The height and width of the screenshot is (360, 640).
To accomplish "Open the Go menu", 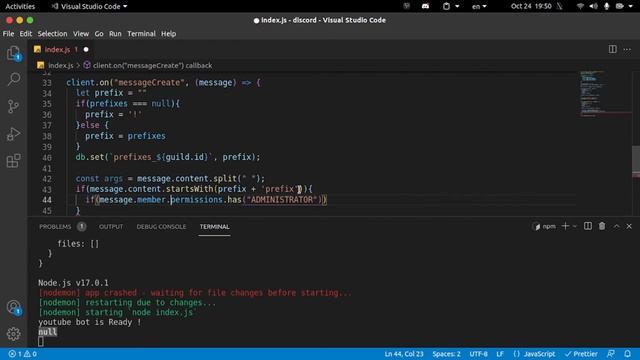I will [x=99, y=34].
